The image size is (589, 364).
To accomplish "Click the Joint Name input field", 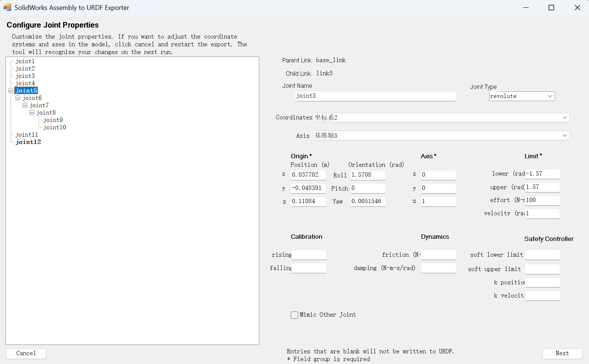I will (376, 96).
